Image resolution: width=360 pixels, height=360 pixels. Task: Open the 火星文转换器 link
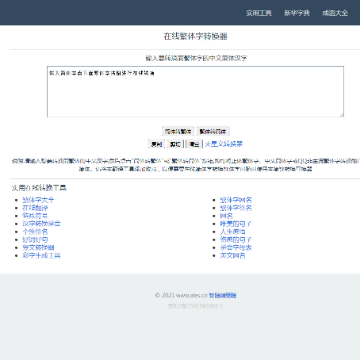point(223,144)
